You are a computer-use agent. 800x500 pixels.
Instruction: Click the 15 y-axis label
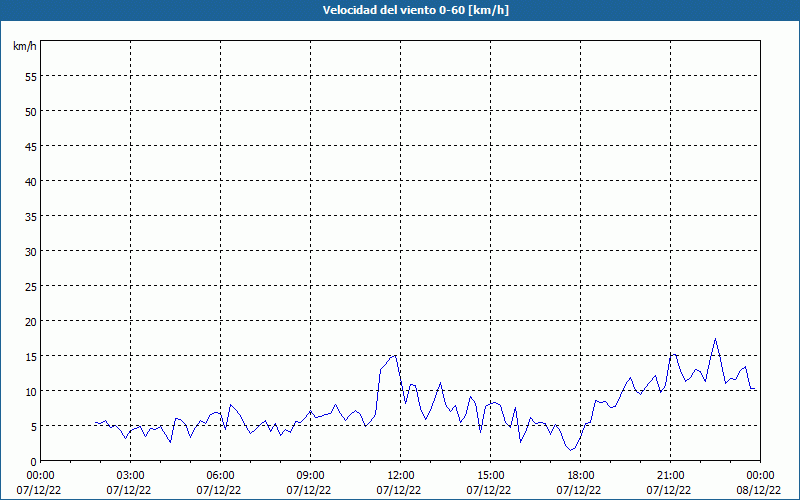[x=31, y=356]
